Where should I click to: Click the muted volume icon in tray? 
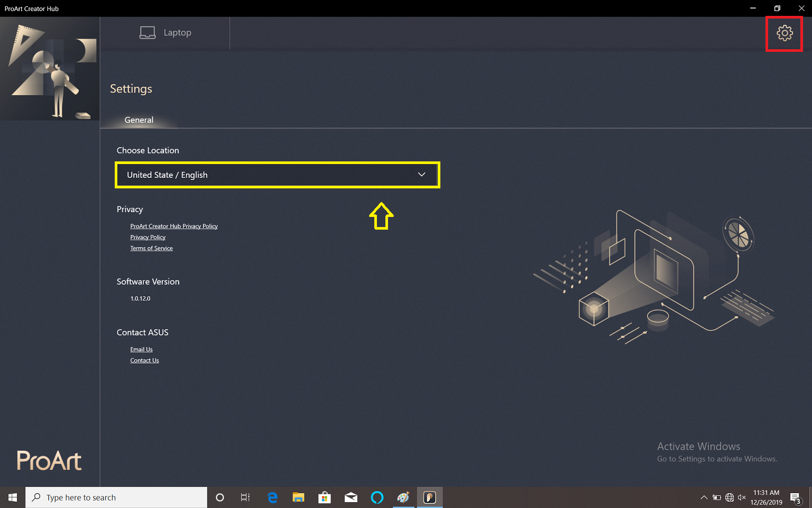[742, 497]
